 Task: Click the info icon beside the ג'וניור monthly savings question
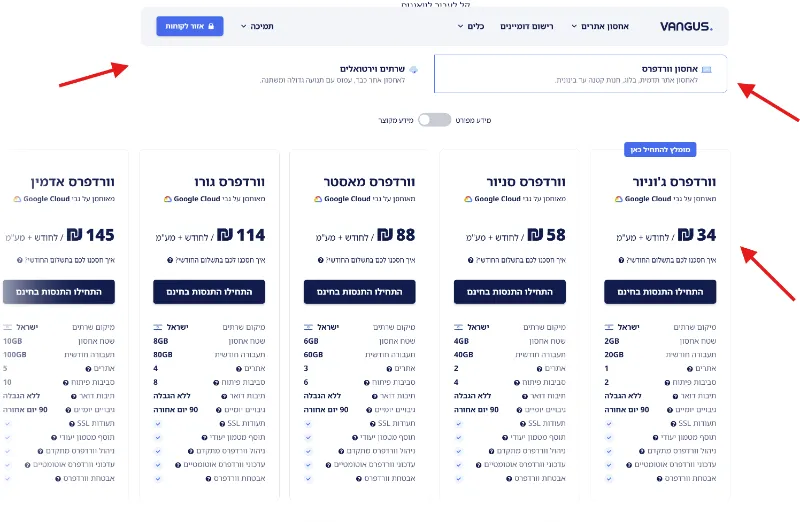point(621,260)
